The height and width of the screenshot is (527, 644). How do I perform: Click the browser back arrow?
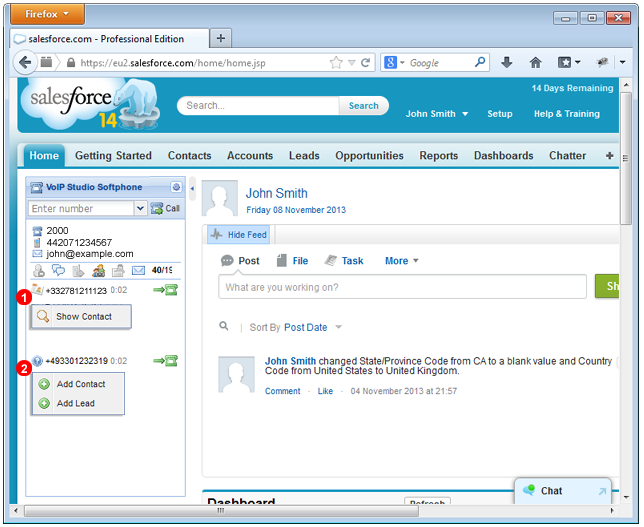pos(24,63)
